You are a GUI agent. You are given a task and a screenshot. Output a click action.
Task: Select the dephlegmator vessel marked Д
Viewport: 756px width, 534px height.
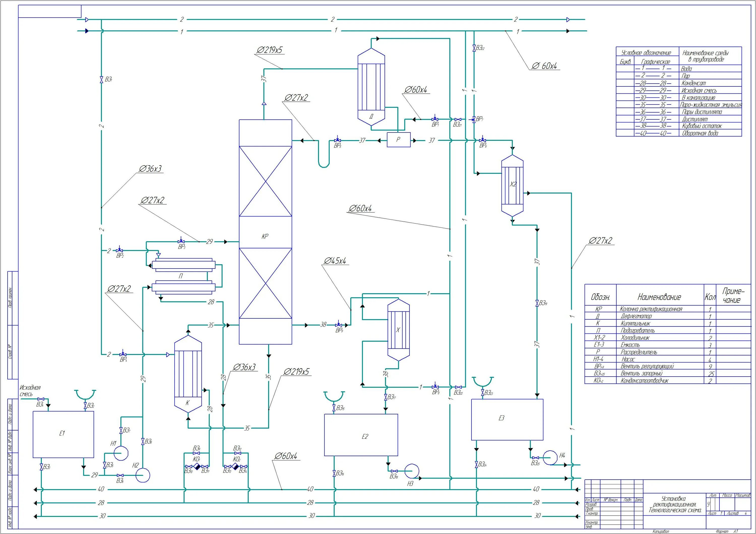(371, 87)
